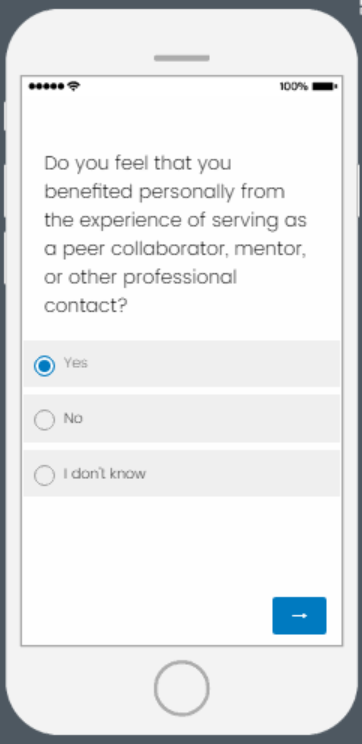Click the survey question text

(x=176, y=234)
